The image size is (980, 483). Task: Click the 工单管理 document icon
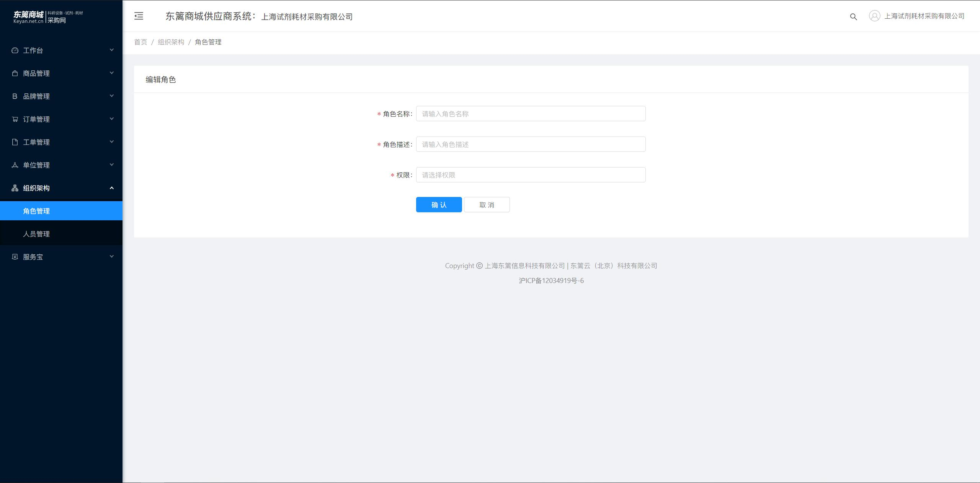tap(15, 142)
